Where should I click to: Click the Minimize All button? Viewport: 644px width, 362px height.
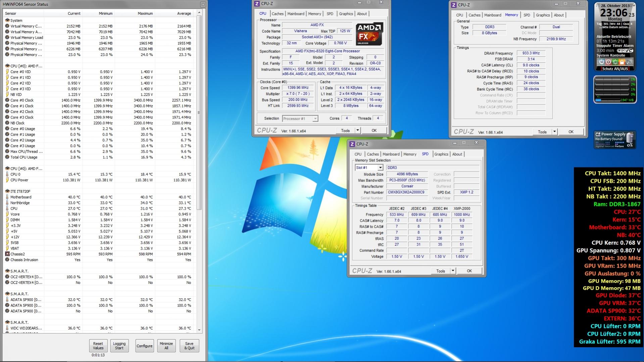click(x=166, y=346)
